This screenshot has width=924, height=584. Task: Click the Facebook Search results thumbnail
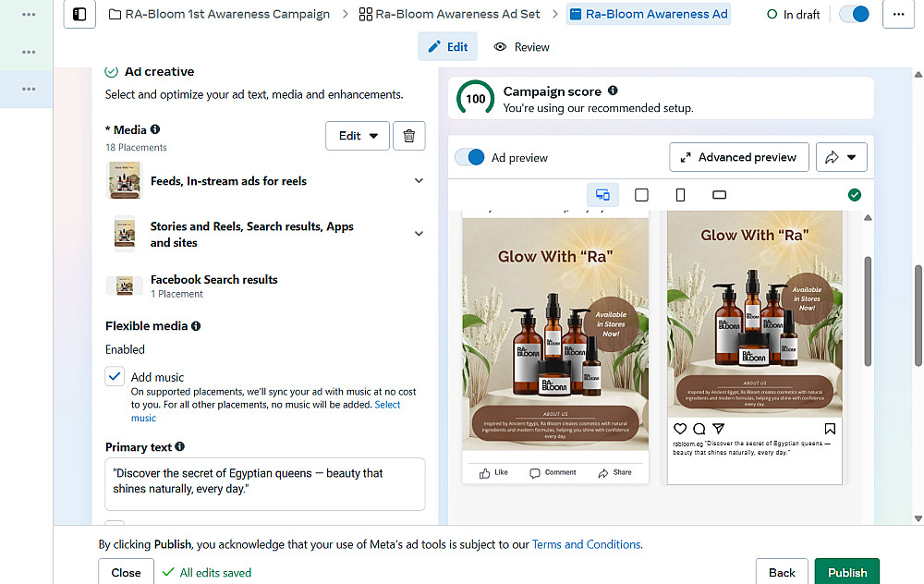point(125,286)
